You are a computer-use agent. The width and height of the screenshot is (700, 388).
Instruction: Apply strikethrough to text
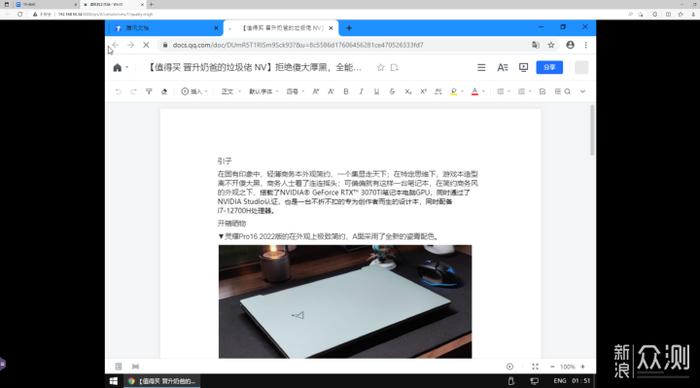(392, 92)
